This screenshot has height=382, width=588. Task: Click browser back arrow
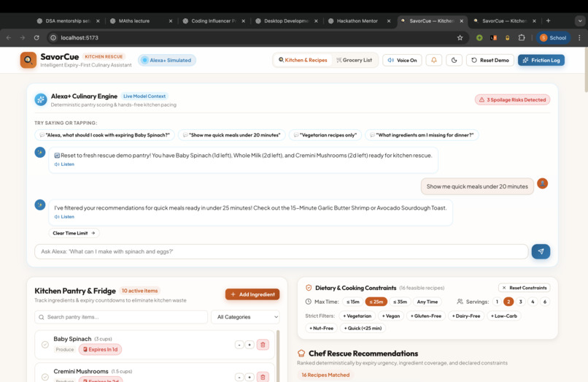(9, 37)
